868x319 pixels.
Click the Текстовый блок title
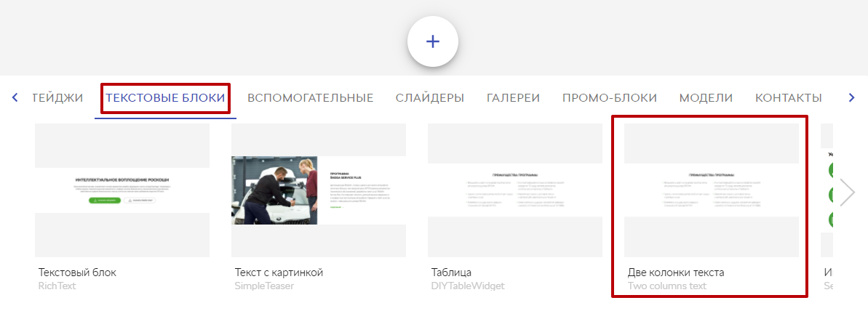tap(78, 272)
